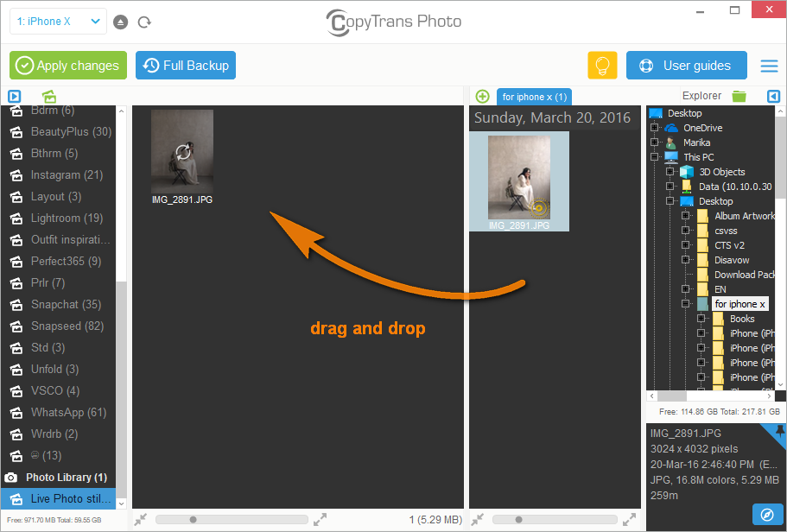Expand the OneDrive tree node

point(654,127)
